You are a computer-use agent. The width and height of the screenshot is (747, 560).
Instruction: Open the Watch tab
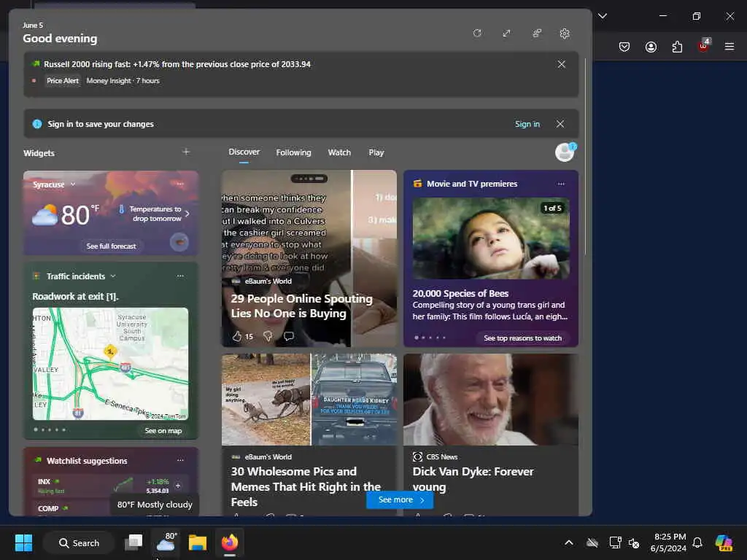pos(339,152)
